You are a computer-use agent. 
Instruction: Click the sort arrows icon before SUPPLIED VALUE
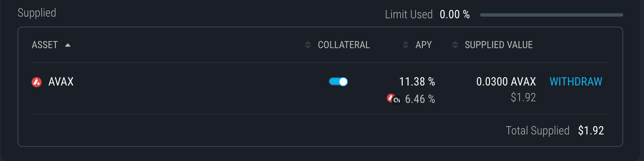pyautogui.click(x=455, y=45)
